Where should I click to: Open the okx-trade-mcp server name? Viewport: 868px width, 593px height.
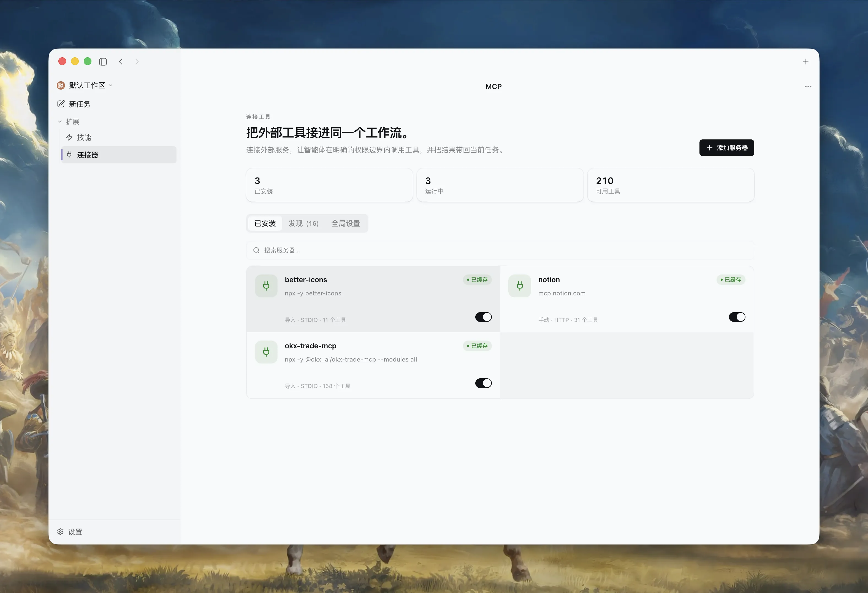(310, 346)
